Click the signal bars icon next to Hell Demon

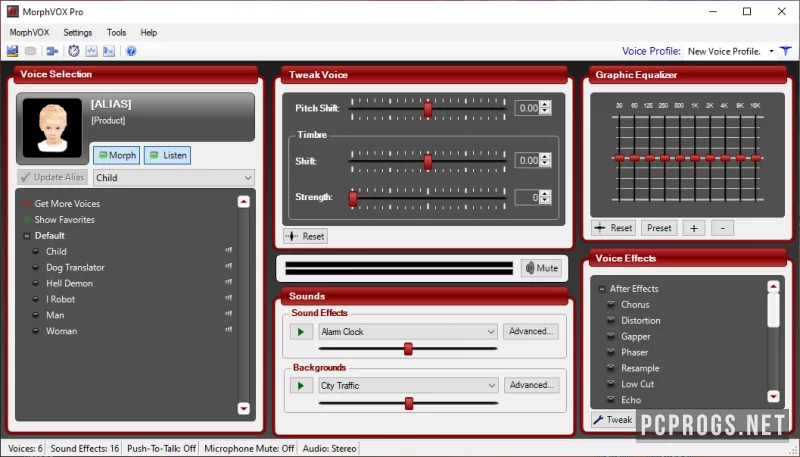point(229,282)
